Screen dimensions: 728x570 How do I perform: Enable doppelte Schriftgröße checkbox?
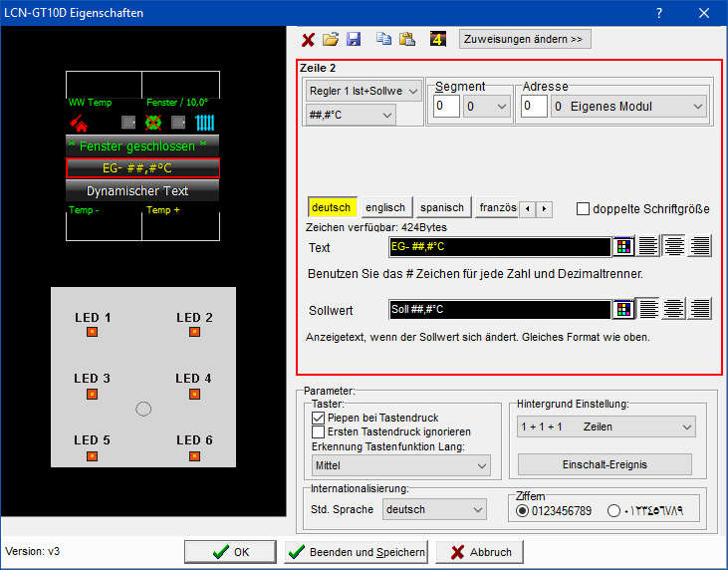point(585,209)
